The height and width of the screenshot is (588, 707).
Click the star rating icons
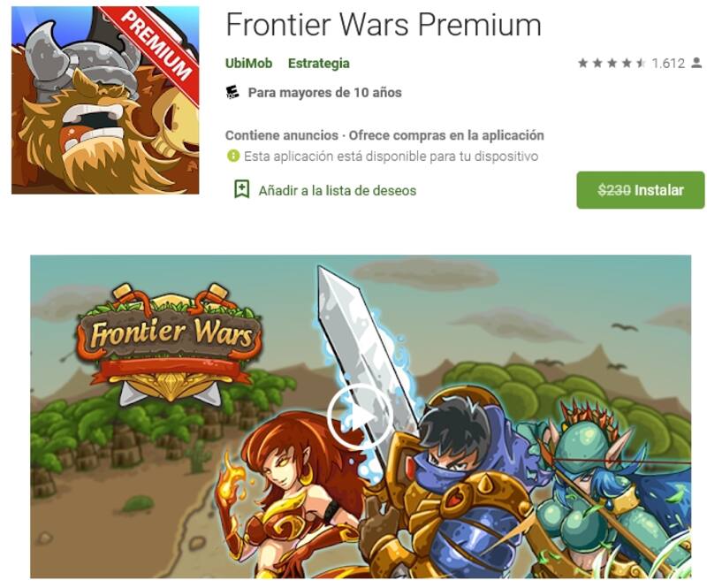pos(612,63)
